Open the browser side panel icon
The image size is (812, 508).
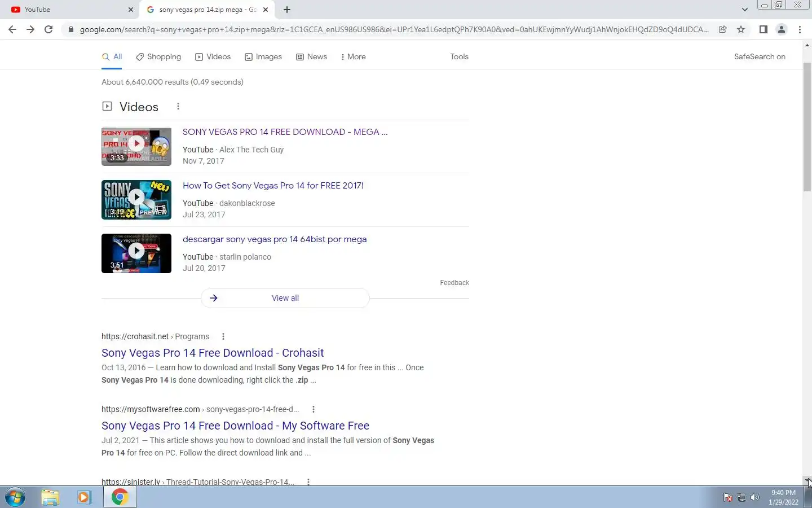pos(763,29)
